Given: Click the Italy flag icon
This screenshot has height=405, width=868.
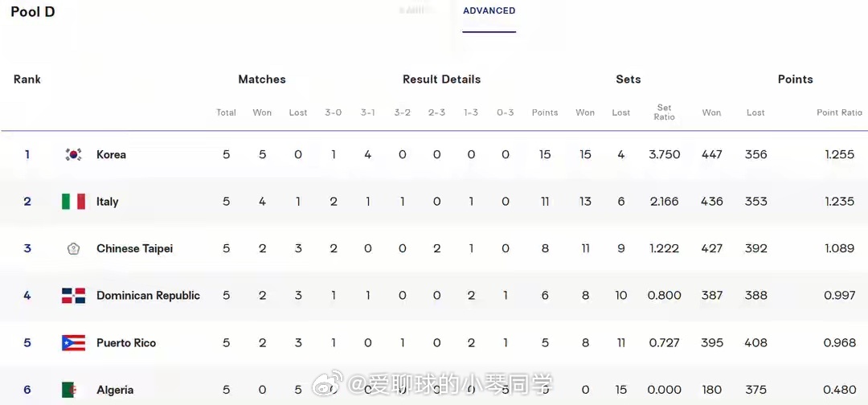Looking at the screenshot, I should pos(73,202).
